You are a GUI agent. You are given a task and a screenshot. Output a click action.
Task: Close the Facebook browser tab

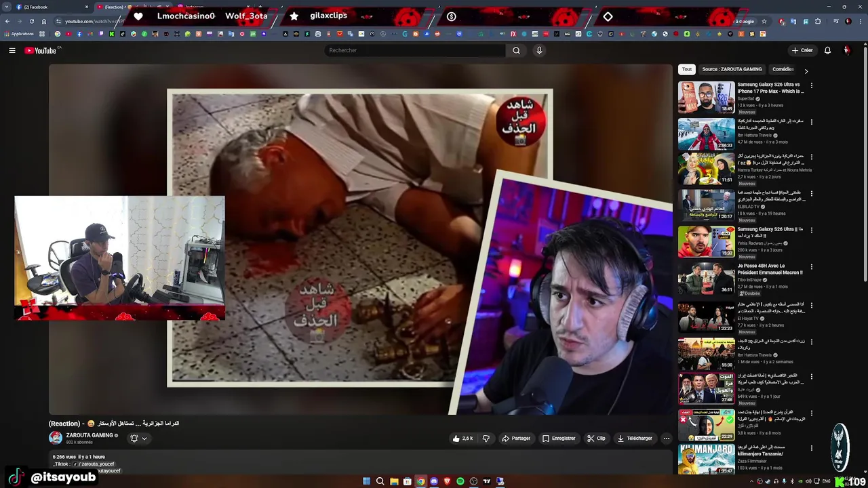(87, 7)
